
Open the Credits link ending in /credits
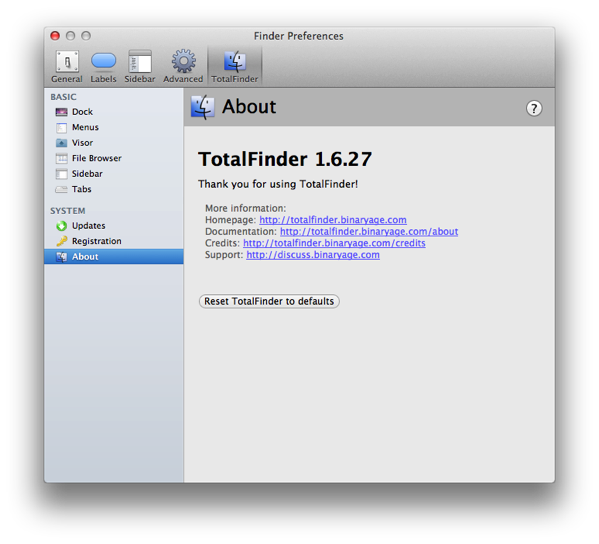(x=334, y=243)
